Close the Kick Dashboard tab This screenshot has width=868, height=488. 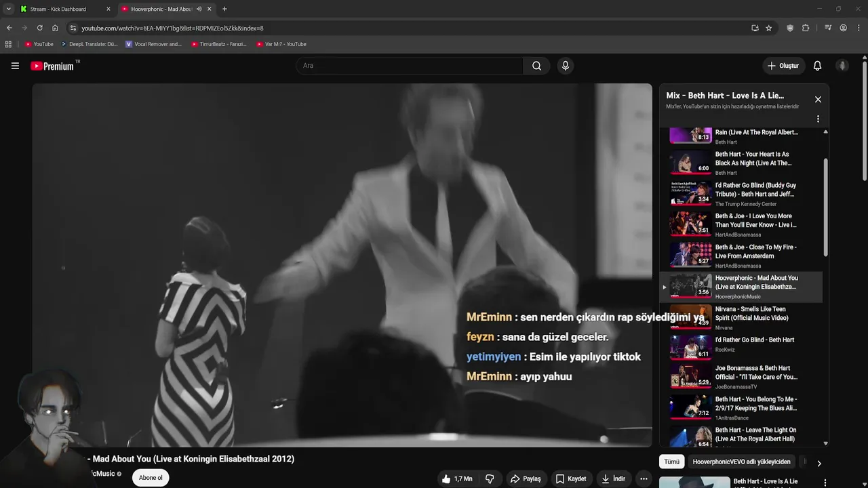coord(108,9)
